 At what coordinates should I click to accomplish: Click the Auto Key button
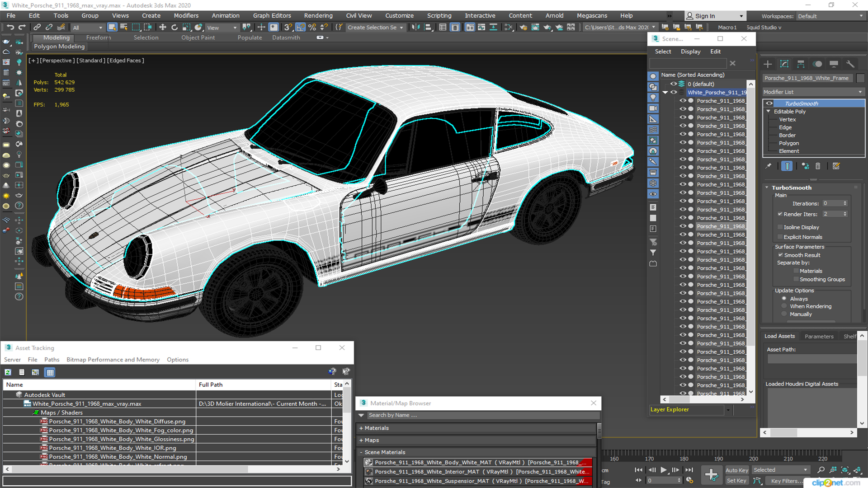click(736, 470)
